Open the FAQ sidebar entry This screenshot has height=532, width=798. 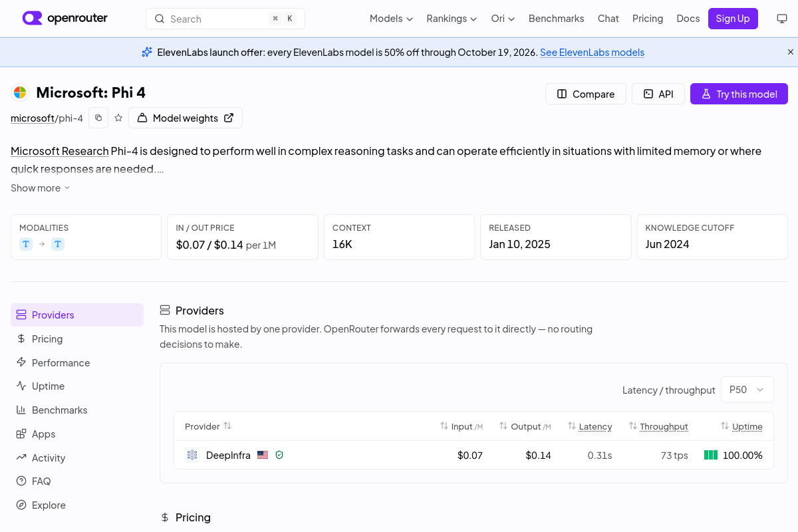(77, 481)
